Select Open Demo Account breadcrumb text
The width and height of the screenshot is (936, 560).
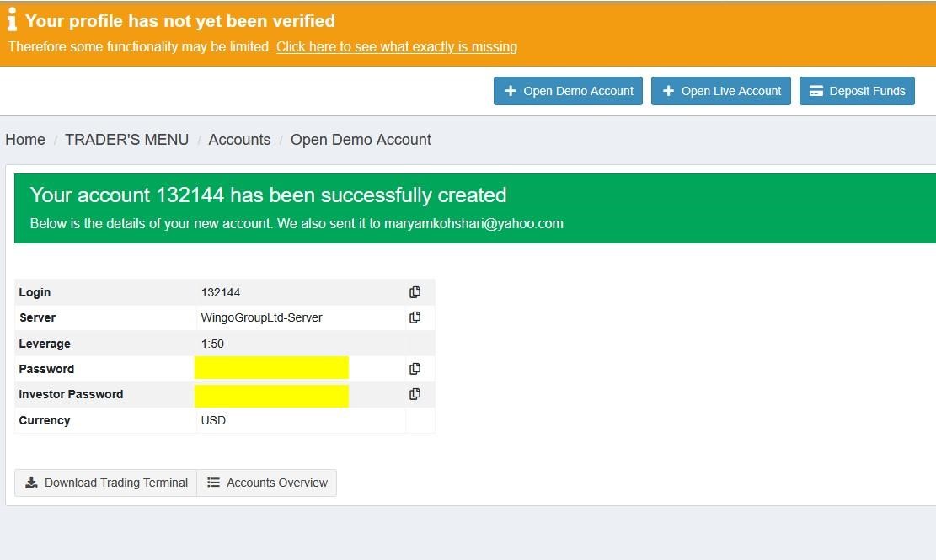tap(361, 140)
